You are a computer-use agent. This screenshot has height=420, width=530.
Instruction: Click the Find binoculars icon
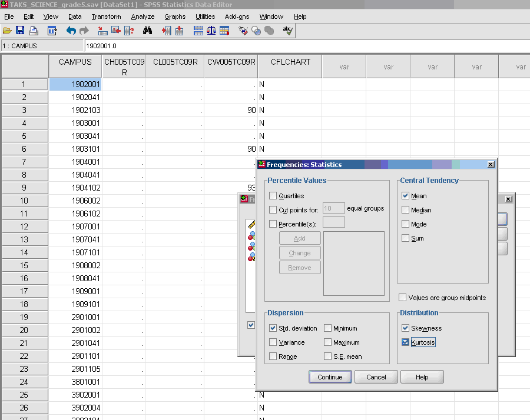click(147, 31)
